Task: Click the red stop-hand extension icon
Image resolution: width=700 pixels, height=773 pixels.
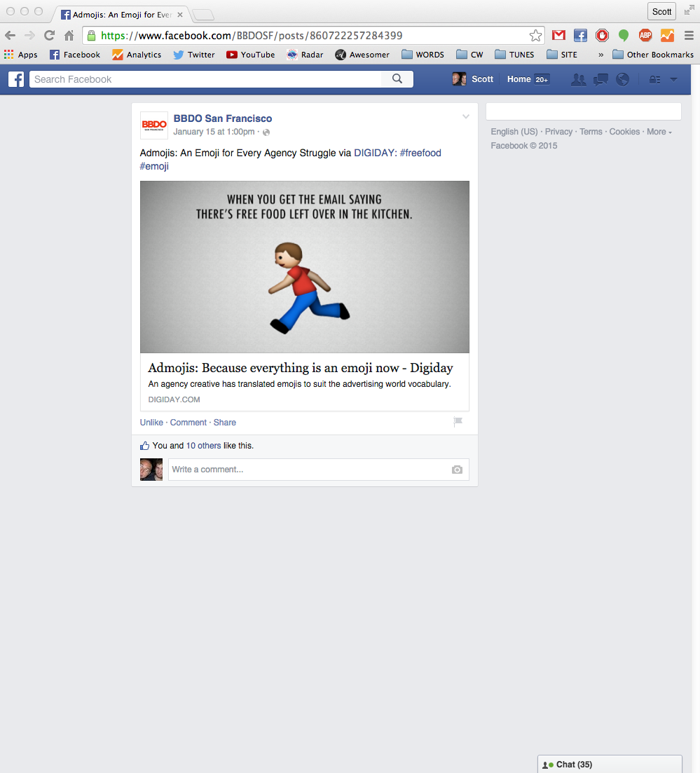Action: tap(602, 36)
